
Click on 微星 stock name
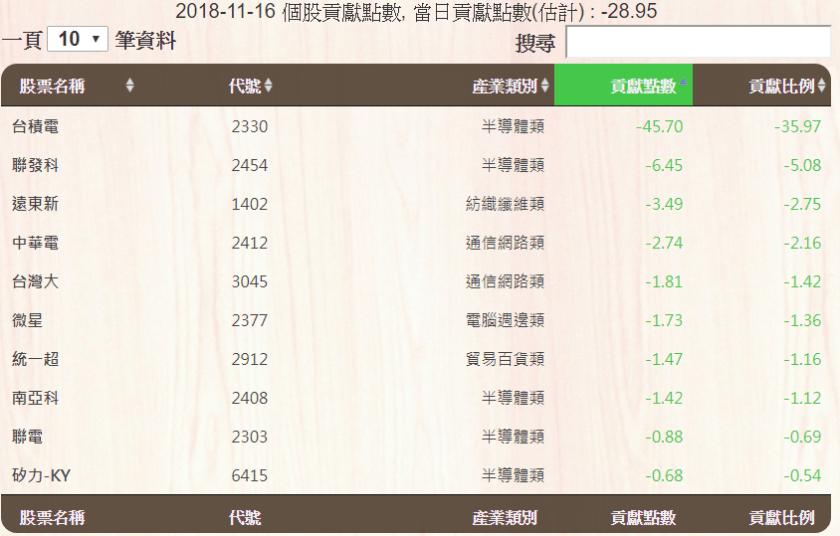coord(28,320)
